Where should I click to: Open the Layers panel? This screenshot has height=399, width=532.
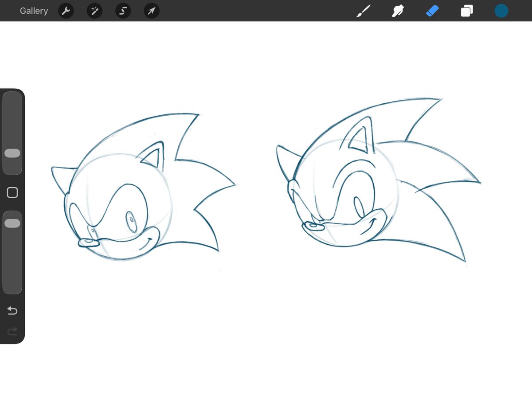tap(467, 11)
